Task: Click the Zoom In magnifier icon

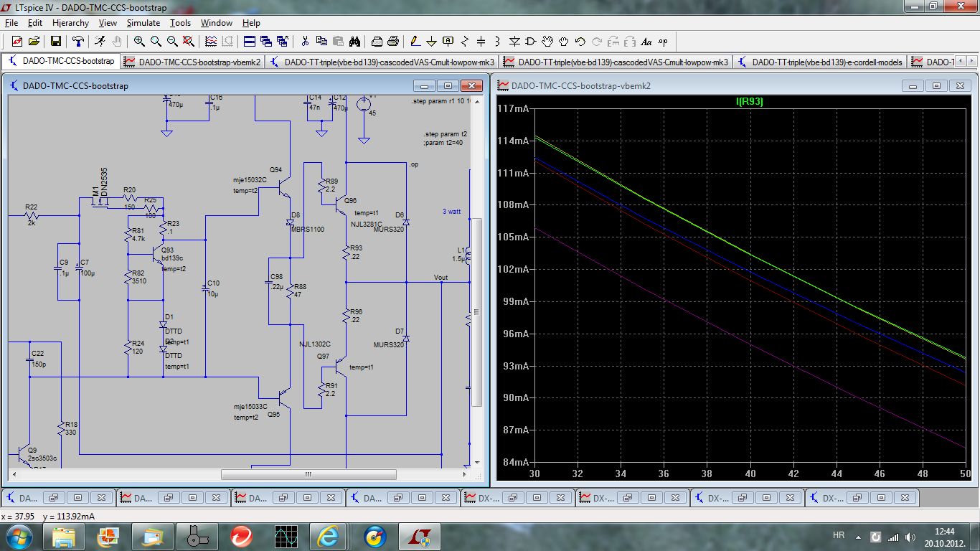Action: click(x=139, y=42)
